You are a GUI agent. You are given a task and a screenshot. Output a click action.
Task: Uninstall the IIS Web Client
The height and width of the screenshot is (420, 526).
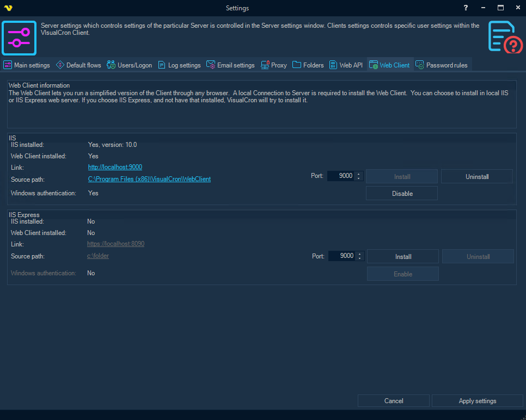[476, 176]
